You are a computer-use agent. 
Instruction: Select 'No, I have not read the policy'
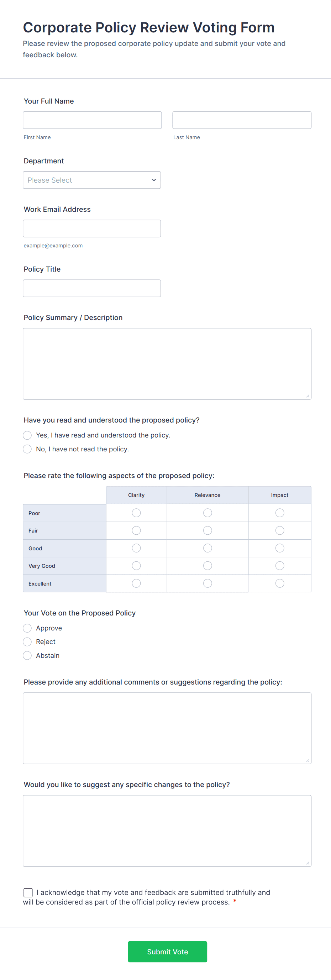[x=27, y=449]
